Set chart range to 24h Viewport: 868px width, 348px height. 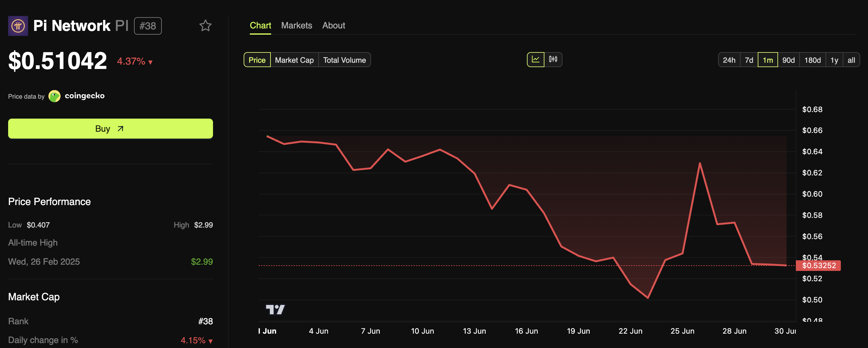(x=729, y=60)
